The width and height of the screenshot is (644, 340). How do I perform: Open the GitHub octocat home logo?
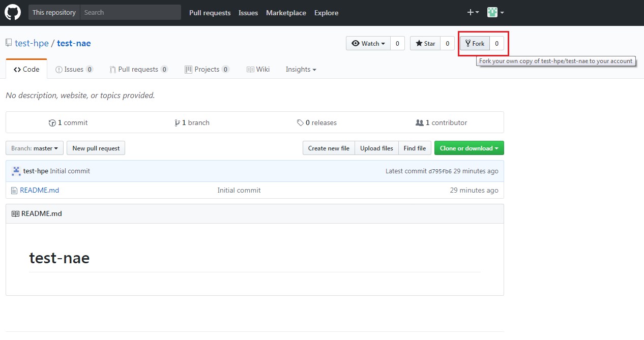coord(13,13)
